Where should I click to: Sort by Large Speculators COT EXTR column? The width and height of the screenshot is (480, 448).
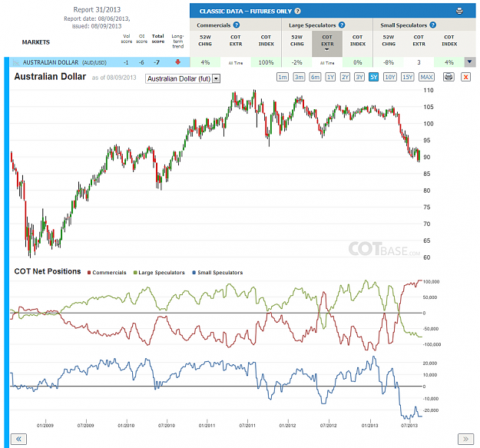327,43
